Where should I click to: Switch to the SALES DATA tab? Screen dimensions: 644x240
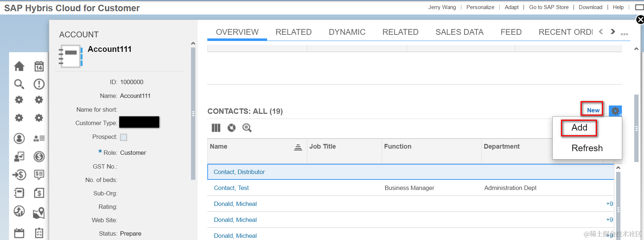[460, 32]
